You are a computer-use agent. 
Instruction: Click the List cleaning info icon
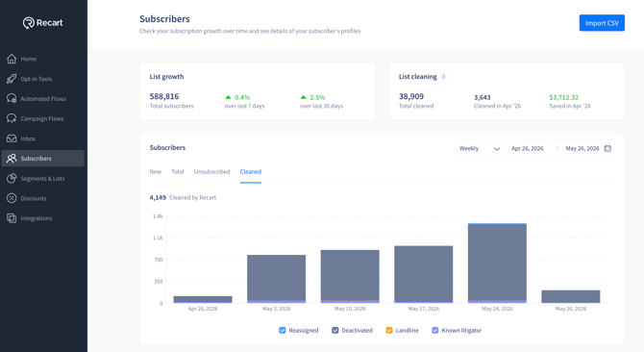coord(443,76)
